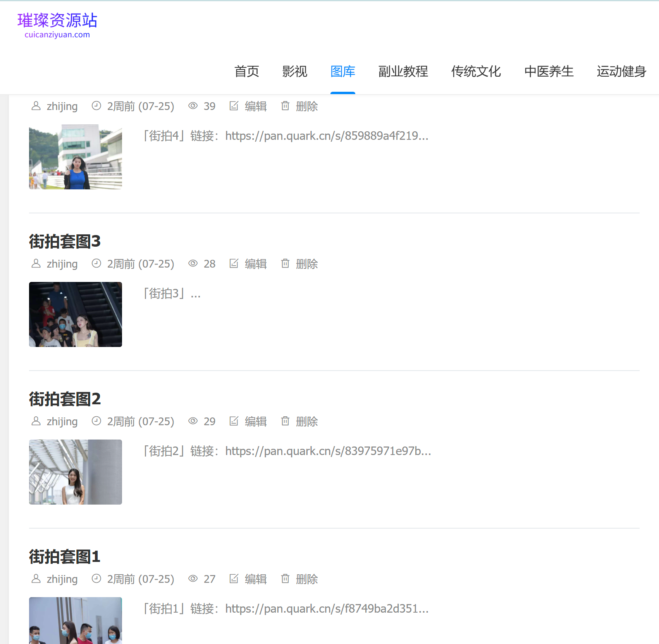
Task: Go to 副业教程 in the navigation bar
Action: (x=403, y=72)
